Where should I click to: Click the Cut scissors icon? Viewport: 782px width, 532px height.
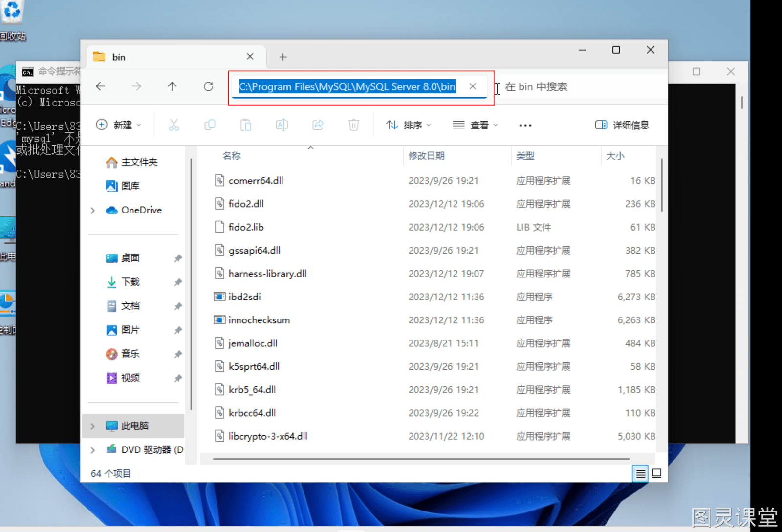point(174,125)
